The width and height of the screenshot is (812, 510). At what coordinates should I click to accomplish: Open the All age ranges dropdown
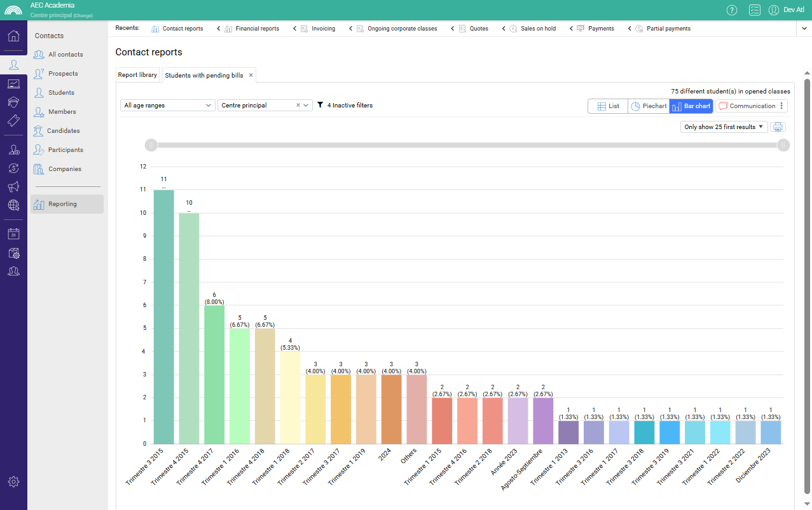point(168,106)
